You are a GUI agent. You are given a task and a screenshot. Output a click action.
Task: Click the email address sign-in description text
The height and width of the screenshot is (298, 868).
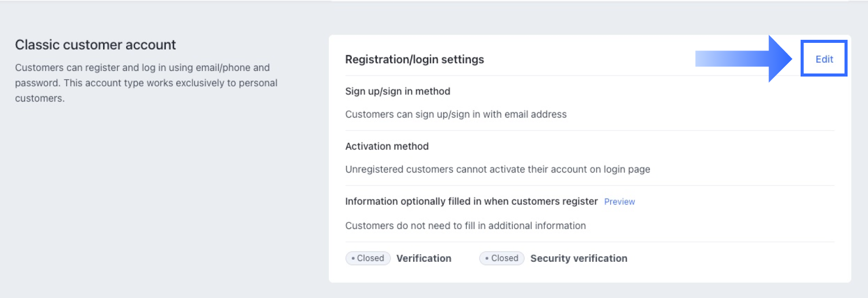click(456, 114)
